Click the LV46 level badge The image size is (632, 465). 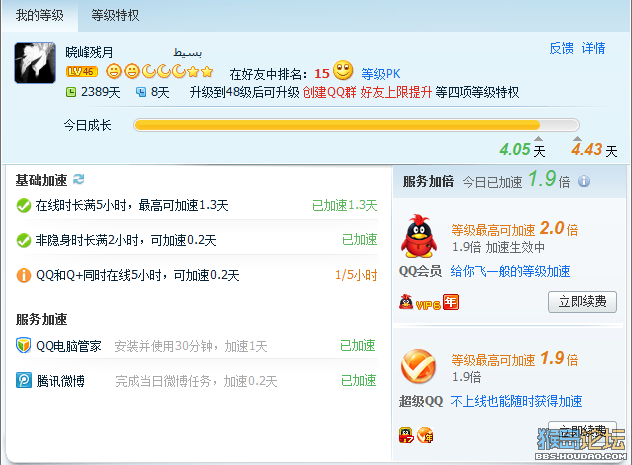[82, 72]
